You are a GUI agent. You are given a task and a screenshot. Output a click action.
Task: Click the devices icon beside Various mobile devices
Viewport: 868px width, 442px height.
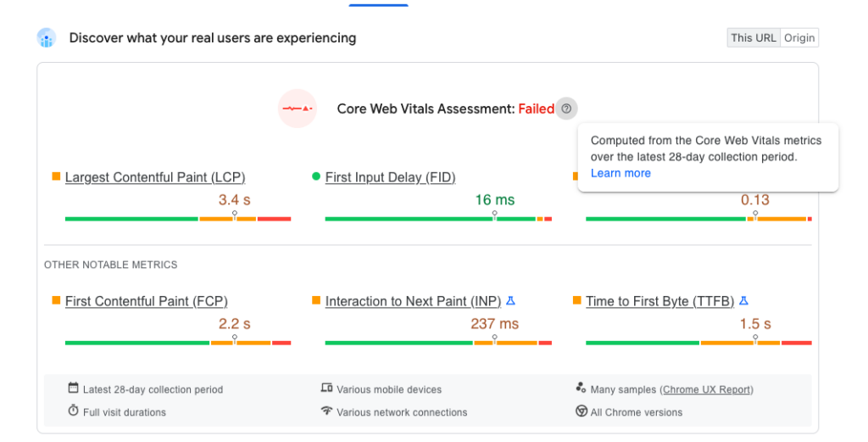pyautogui.click(x=326, y=389)
